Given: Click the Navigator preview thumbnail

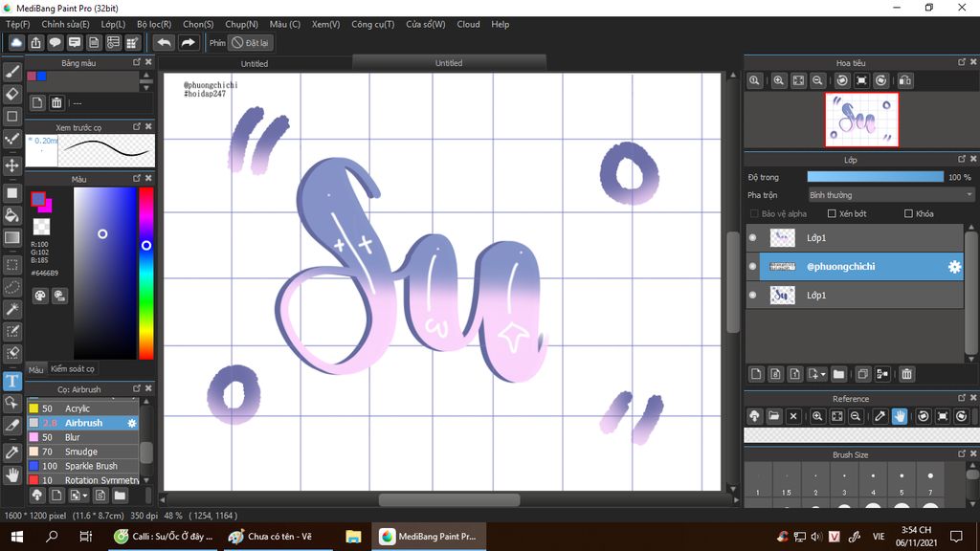Looking at the screenshot, I should tap(862, 120).
